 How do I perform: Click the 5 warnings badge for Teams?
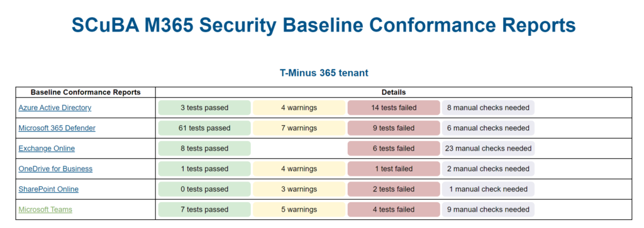[x=299, y=210]
